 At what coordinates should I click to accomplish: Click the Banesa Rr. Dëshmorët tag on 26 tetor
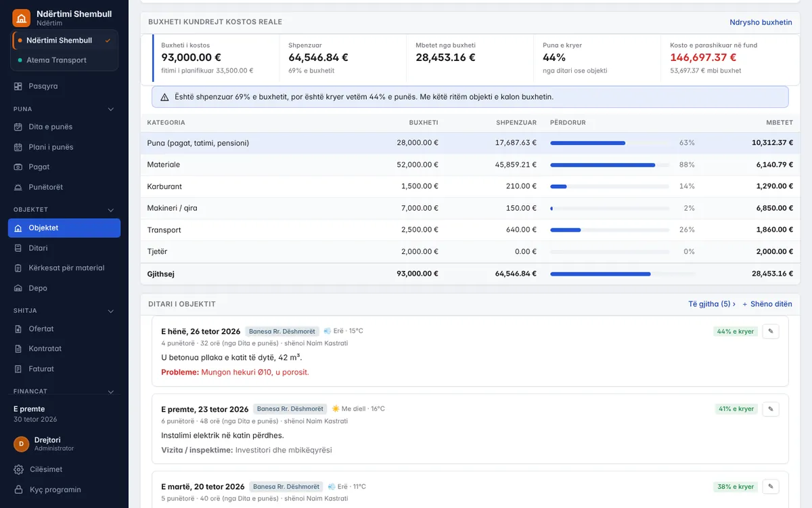[282, 332]
